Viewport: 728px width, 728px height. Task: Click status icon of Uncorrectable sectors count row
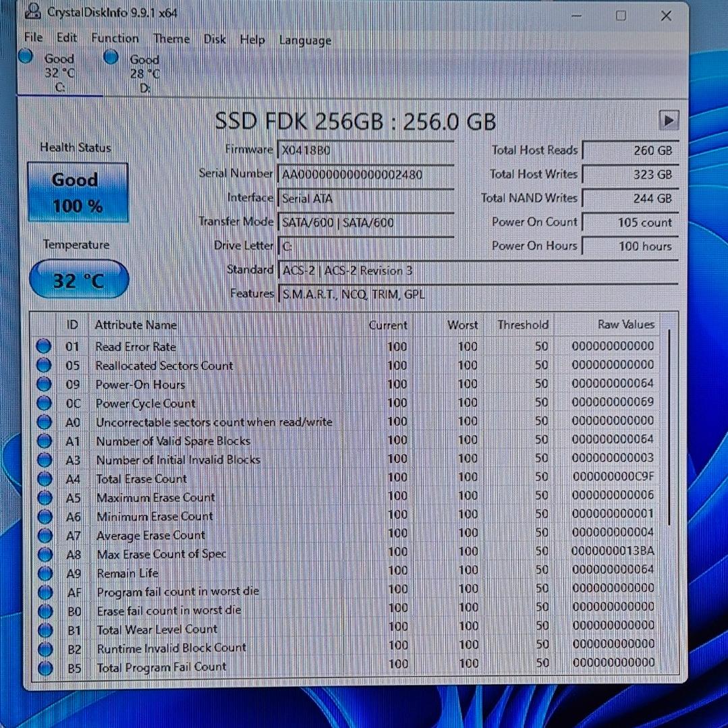point(44,422)
